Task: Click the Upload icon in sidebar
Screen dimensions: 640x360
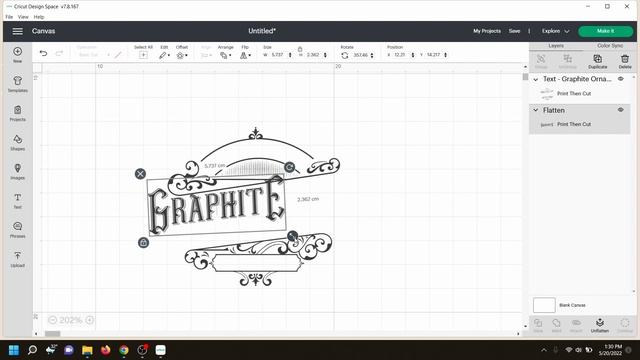Action: (18, 259)
